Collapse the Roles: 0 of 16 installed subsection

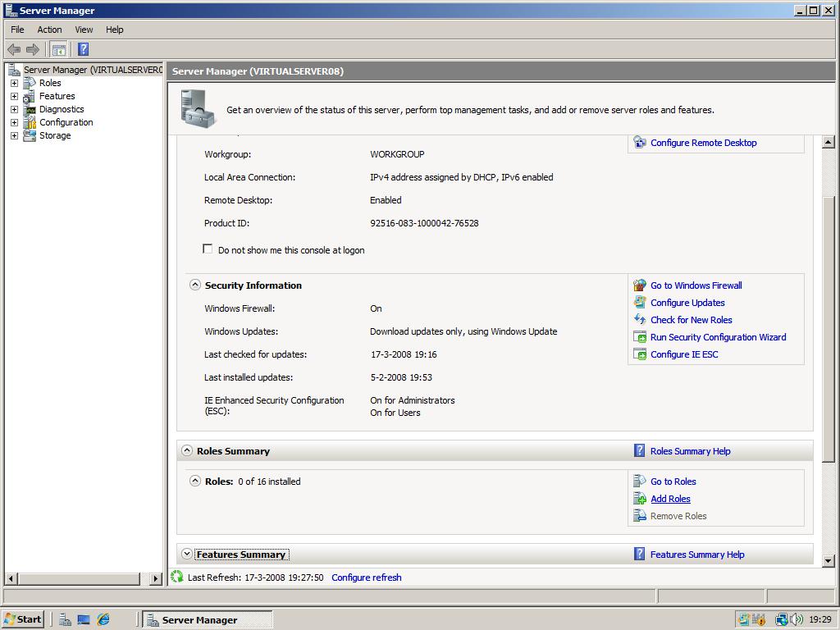(195, 481)
